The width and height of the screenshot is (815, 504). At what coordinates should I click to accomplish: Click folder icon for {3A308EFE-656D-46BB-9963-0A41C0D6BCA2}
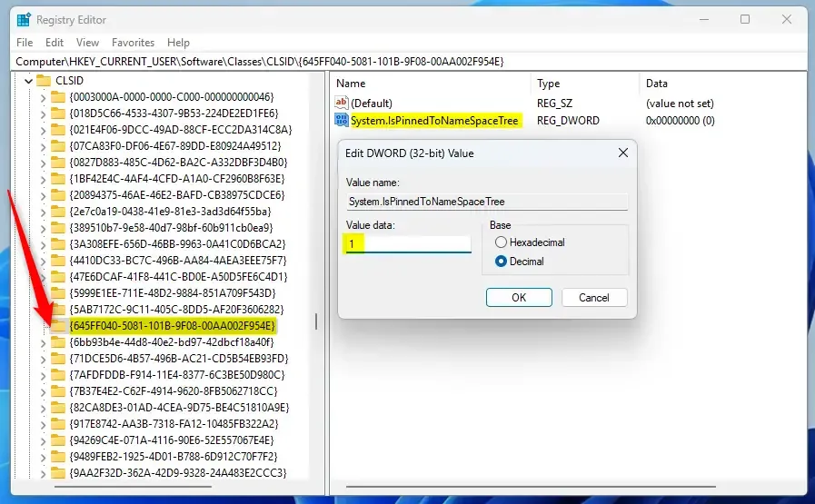[x=58, y=244]
